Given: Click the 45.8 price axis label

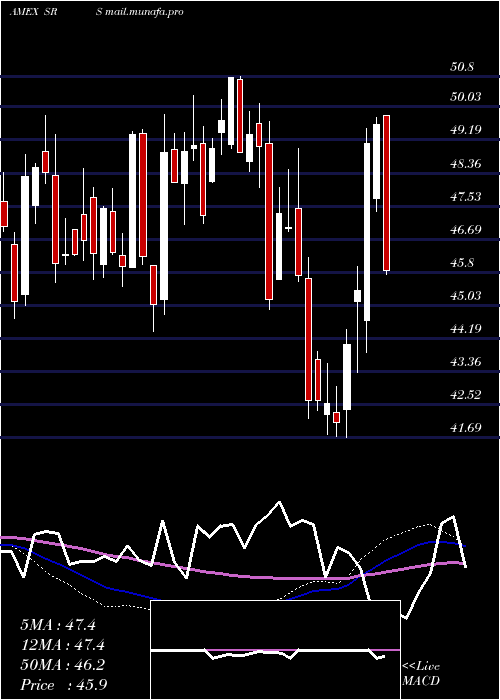Looking at the screenshot, I should tap(462, 262).
